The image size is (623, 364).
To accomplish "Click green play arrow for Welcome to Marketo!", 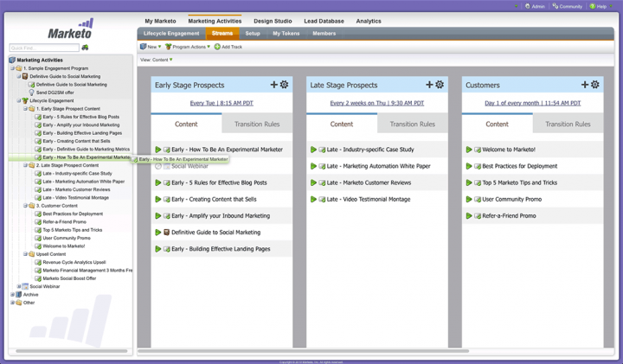I will 469,150.
